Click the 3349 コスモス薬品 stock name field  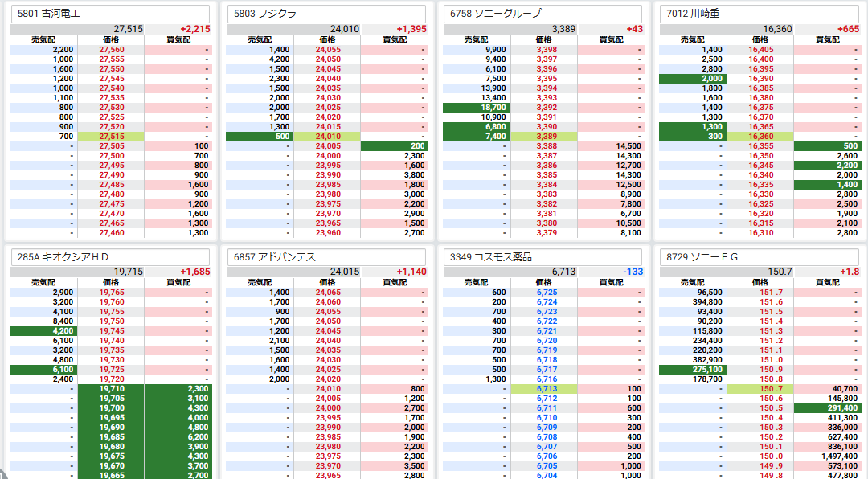click(543, 257)
